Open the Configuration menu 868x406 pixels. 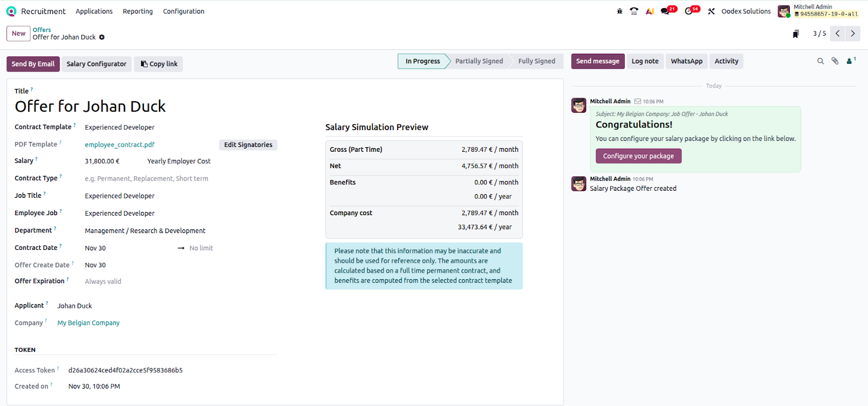click(x=183, y=11)
